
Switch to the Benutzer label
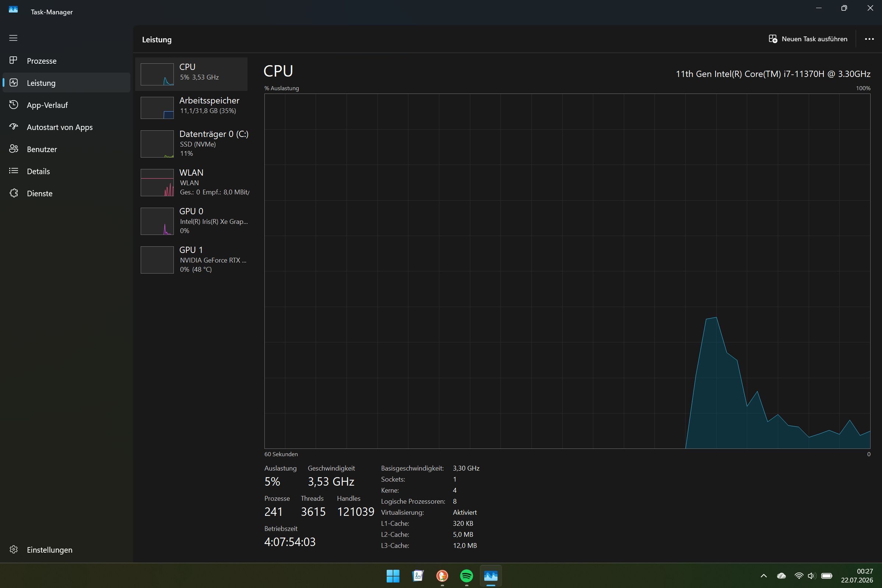point(42,149)
